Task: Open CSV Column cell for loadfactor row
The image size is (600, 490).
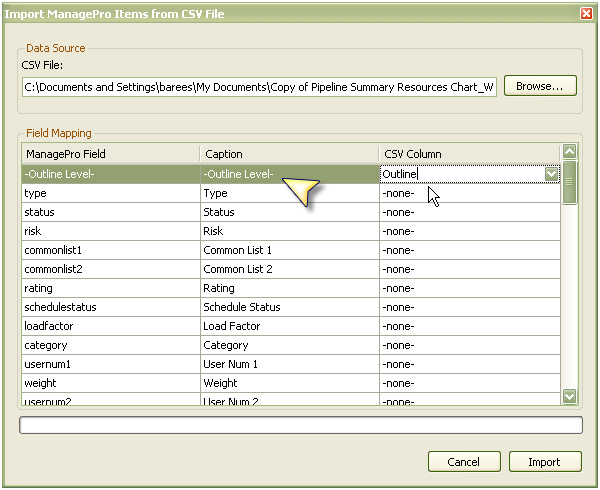Action: click(x=470, y=326)
